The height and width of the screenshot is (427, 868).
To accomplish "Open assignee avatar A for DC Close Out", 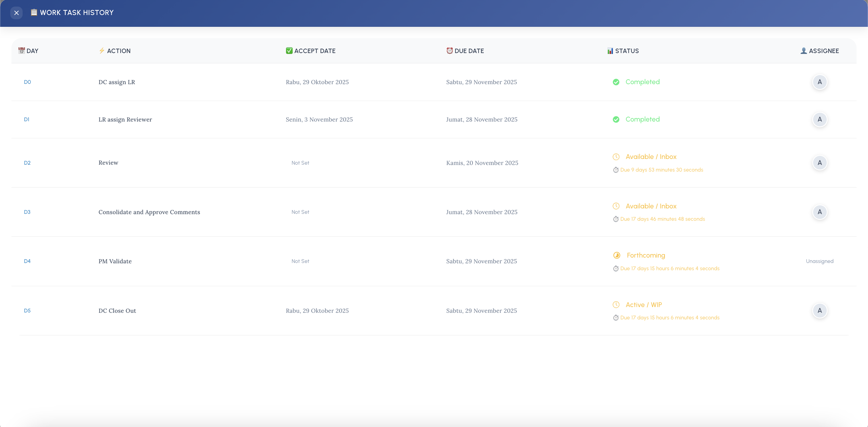I will pos(819,311).
